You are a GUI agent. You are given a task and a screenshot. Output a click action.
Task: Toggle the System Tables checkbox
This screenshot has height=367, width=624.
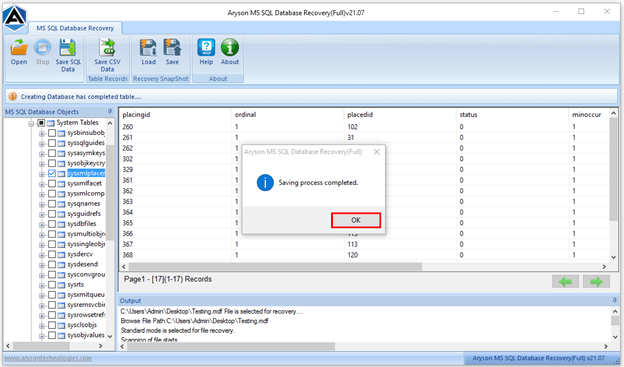tap(41, 123)
